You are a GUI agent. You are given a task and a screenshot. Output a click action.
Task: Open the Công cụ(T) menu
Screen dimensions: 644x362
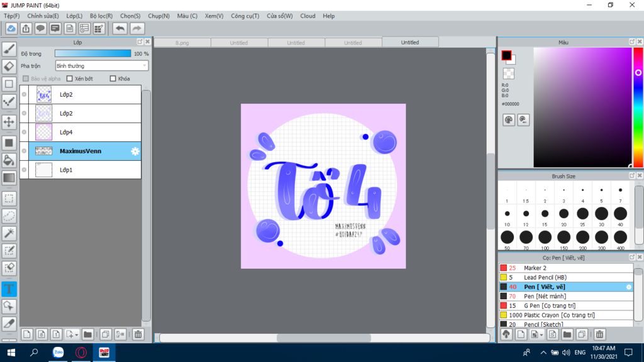tap(245, 16)
